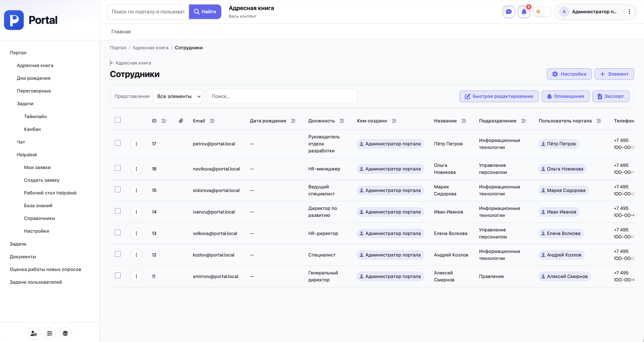Screen dimensions: 644x342
Task: Open the Дата рождения column menu icon
Action: 293,121
